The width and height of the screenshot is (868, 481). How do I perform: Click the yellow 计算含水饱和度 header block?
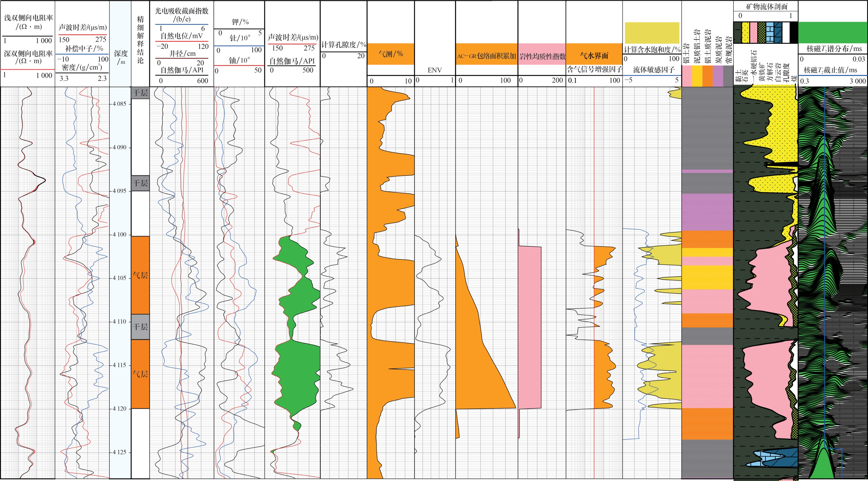click(652, 33)
